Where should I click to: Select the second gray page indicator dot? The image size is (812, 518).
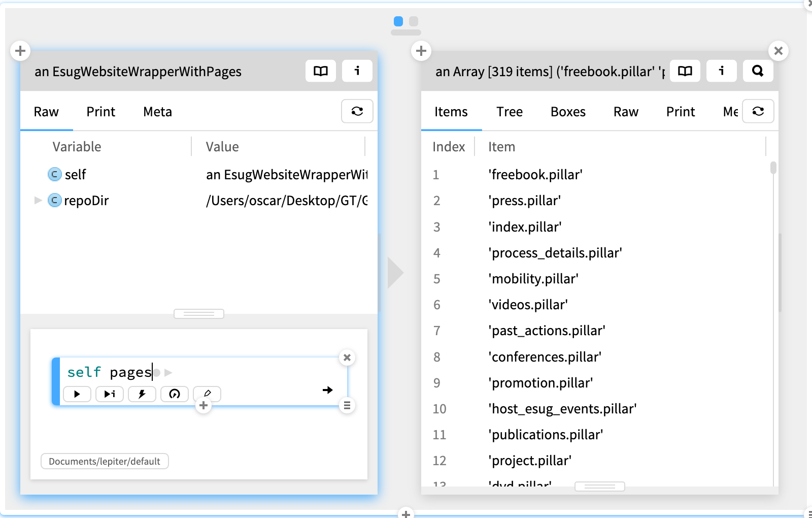click(x=414, y=21)
